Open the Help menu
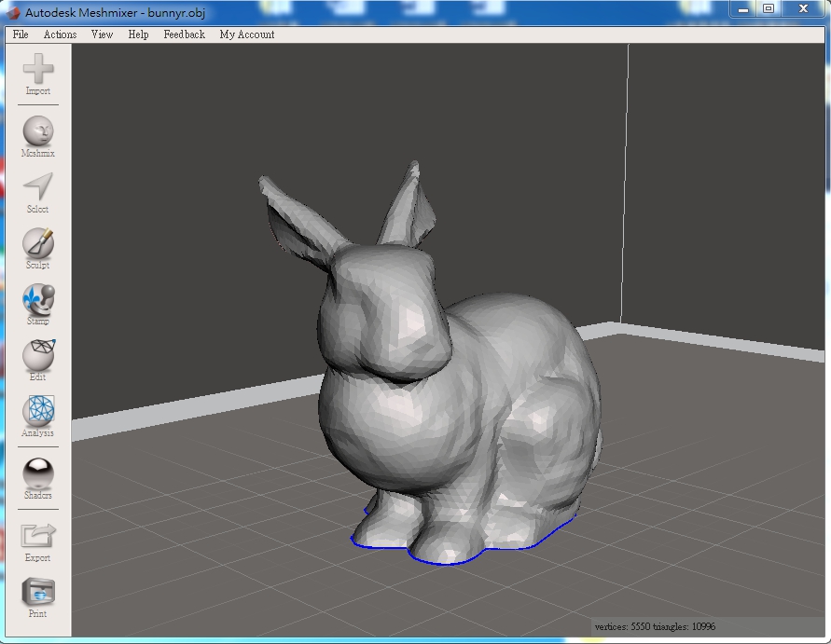This screenshot has width=831, height=644. (138, 34)
